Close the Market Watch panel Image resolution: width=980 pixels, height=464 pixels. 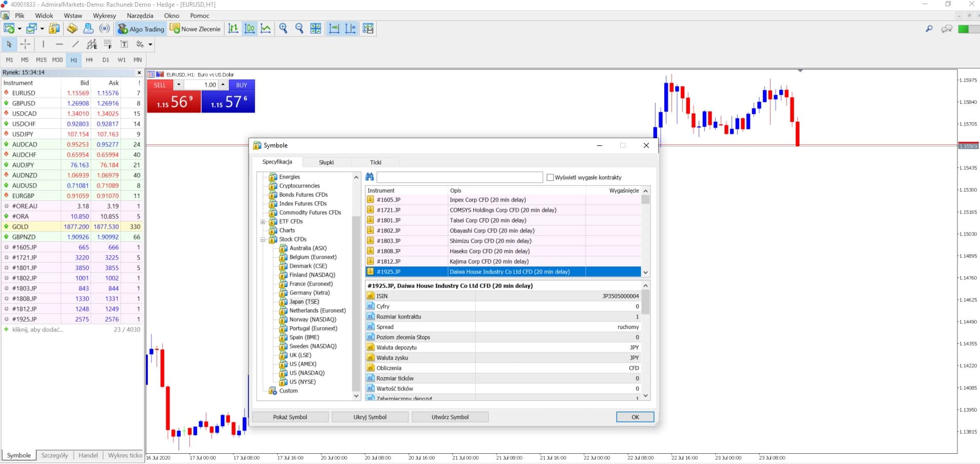139,72
